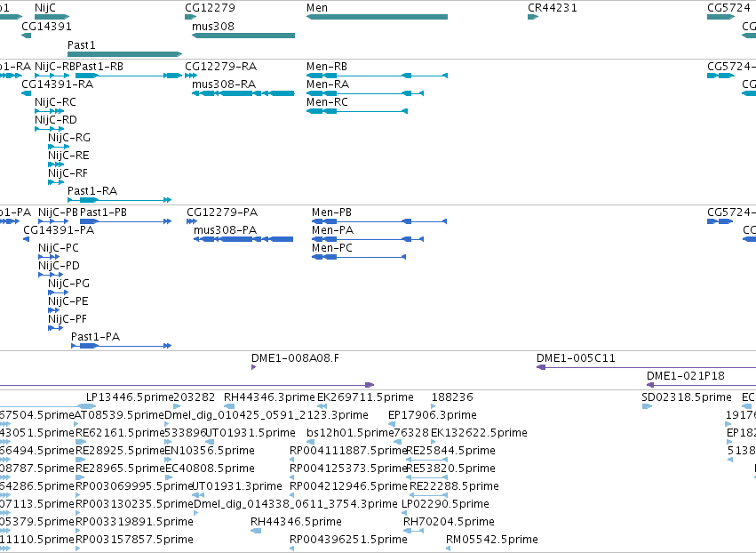This screenshot has height=553, width=756.
Task: Click the RE25844.5prime EST label
Action: 450,451
